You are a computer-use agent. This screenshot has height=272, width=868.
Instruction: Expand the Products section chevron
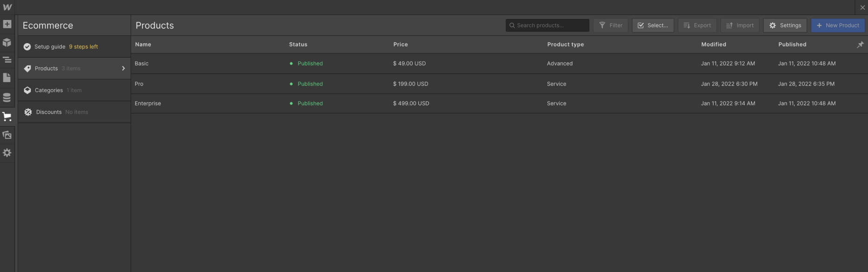tap(123, 68)
